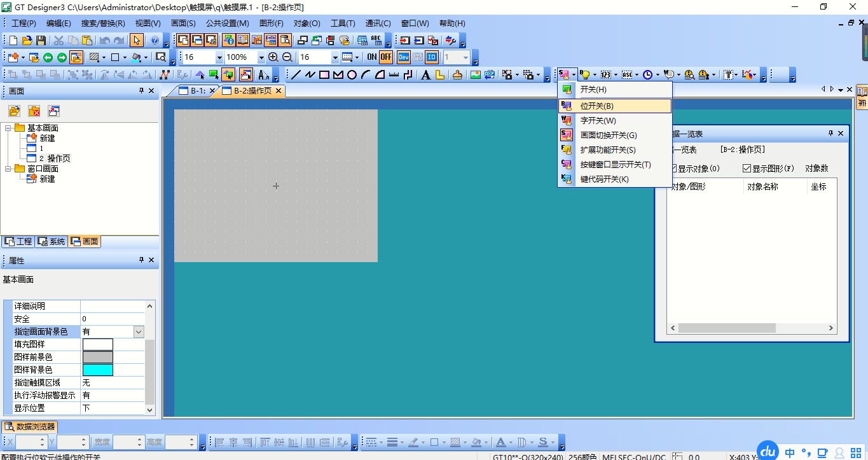
Task: Click the Switch object toolbar icon
Action: (x=564, y=74)
